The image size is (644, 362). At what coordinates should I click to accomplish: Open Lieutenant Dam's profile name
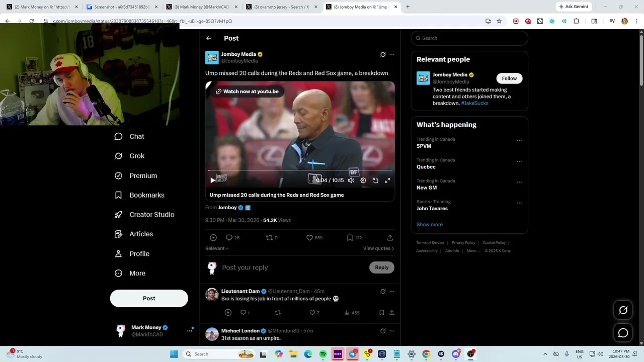pyautogui.click(x=240, y=291)
